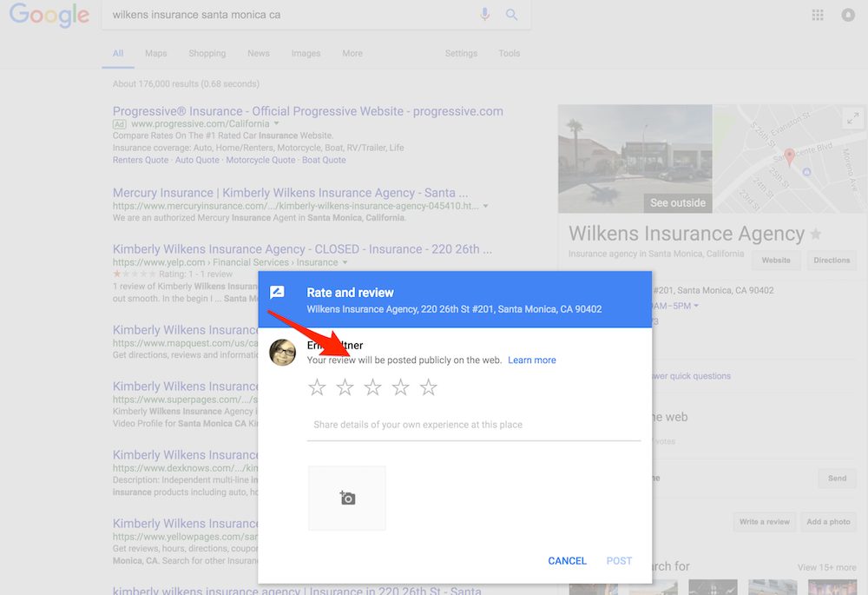Switch to the Images tab
The height and width of the screenshot is (595, 868).
[306, 53]
